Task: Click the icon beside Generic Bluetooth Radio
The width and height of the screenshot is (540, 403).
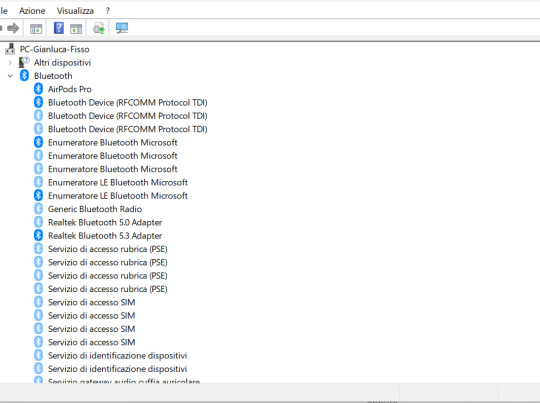Action: pos(39,209)
